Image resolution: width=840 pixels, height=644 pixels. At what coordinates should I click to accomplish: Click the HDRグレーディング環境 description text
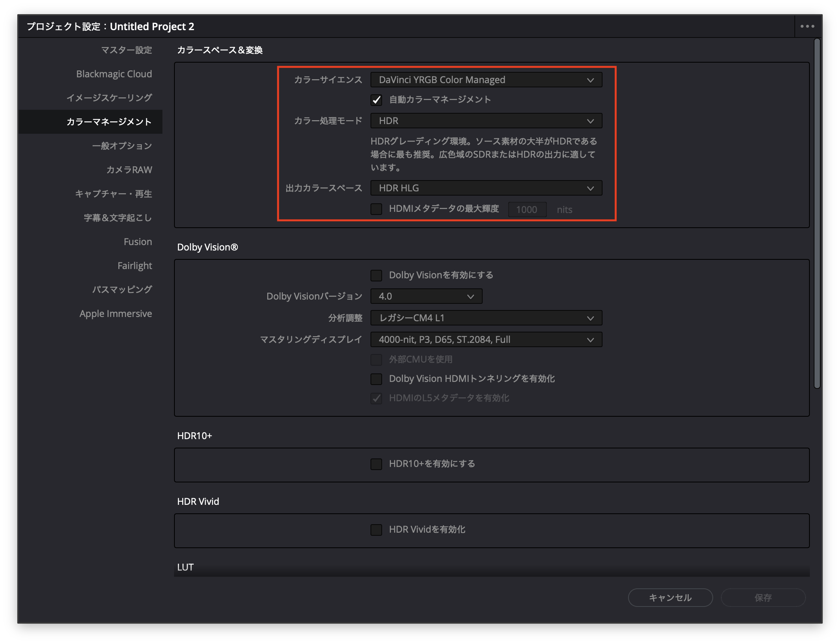click(x=484, y=154)
